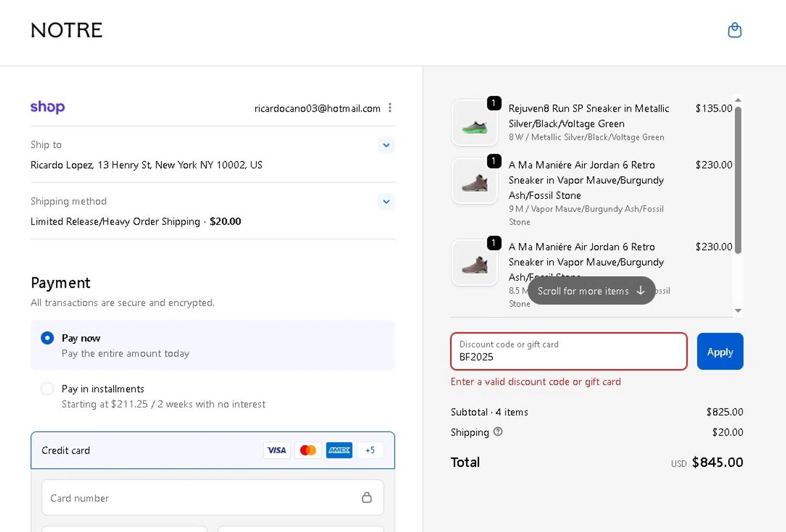The width and height of the screenshot is (786, 532).
Task: Click the lock icon in Card number field
Action: click(367, 497)
